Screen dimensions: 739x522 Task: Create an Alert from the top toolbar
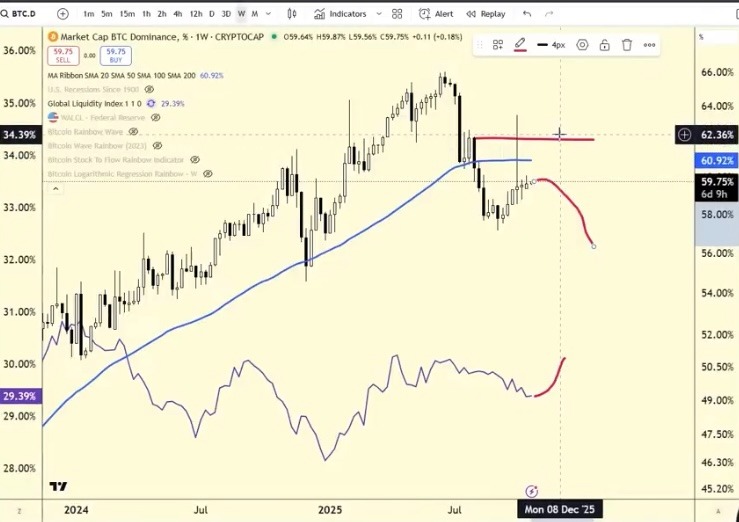[x=436, y=14]
